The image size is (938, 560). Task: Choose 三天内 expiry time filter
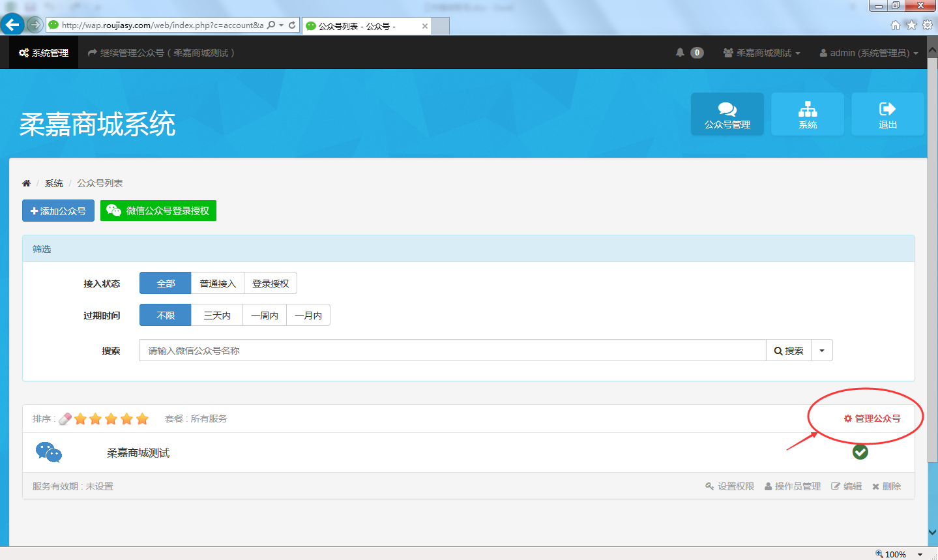[x=216, y=316]
